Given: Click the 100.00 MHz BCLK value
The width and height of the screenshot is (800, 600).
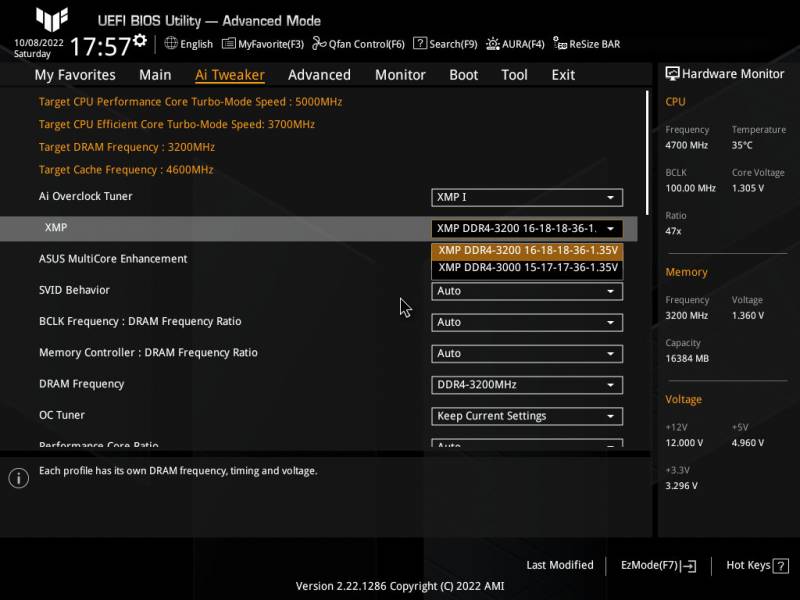Looking at the screenshot, I should click(x=690, y=188).
